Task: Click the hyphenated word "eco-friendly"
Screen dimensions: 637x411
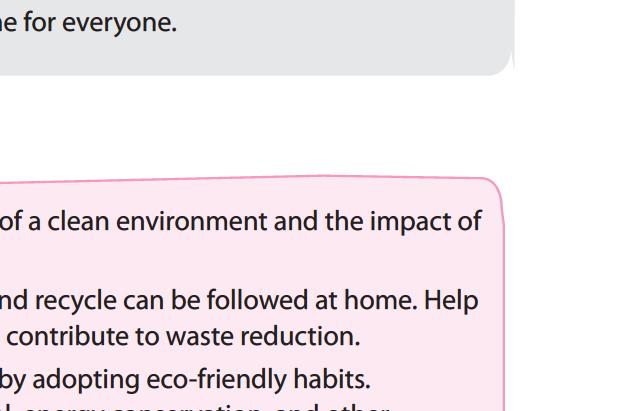Action: 217,380
